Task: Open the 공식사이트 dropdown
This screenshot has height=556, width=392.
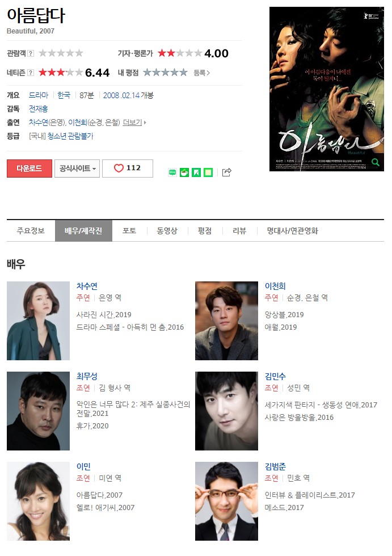Action: 77,169
